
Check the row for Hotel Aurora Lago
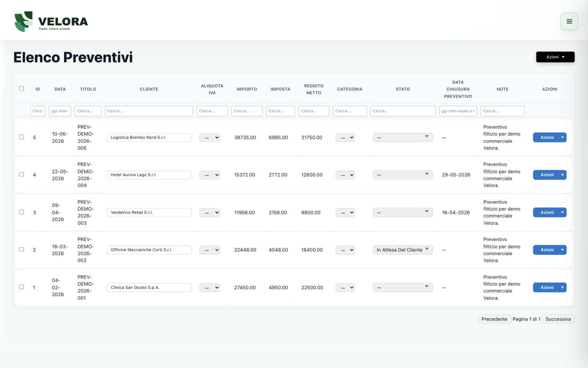click(21, 175)
